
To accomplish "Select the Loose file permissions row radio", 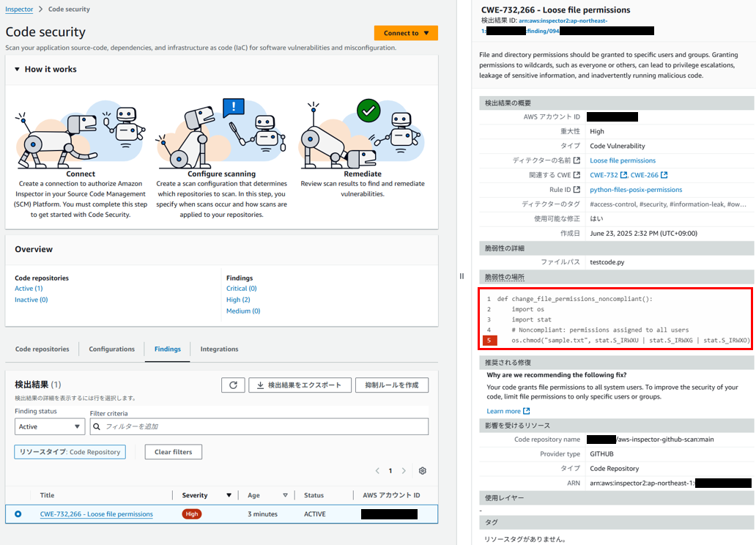I will click(18, 514).
